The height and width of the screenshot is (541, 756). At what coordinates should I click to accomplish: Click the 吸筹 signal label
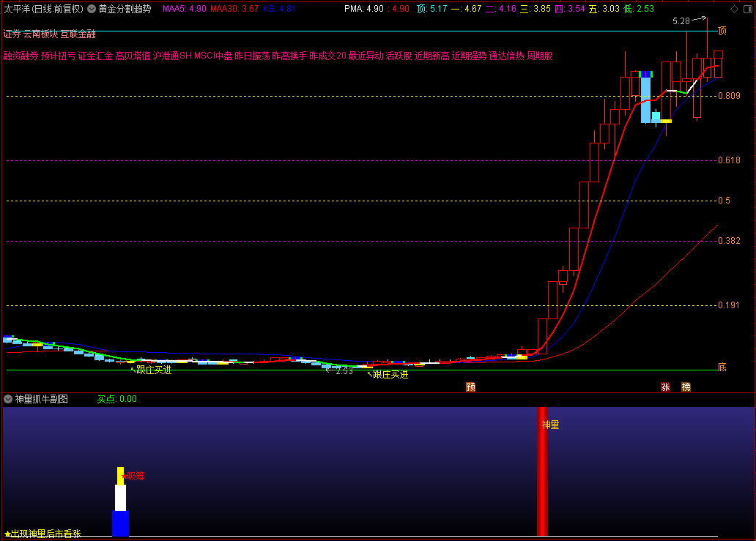(x=136, y=476)
